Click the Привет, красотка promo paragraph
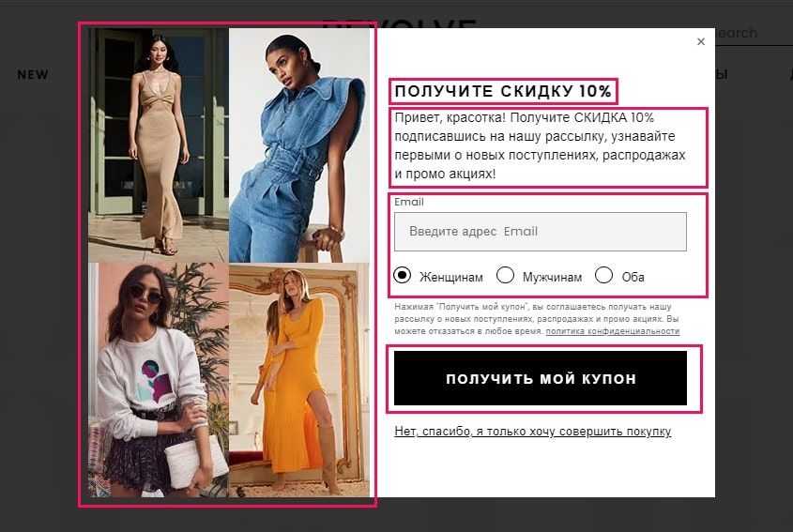Viewport: 793px width, 532px height. click(x=541, y=145)
